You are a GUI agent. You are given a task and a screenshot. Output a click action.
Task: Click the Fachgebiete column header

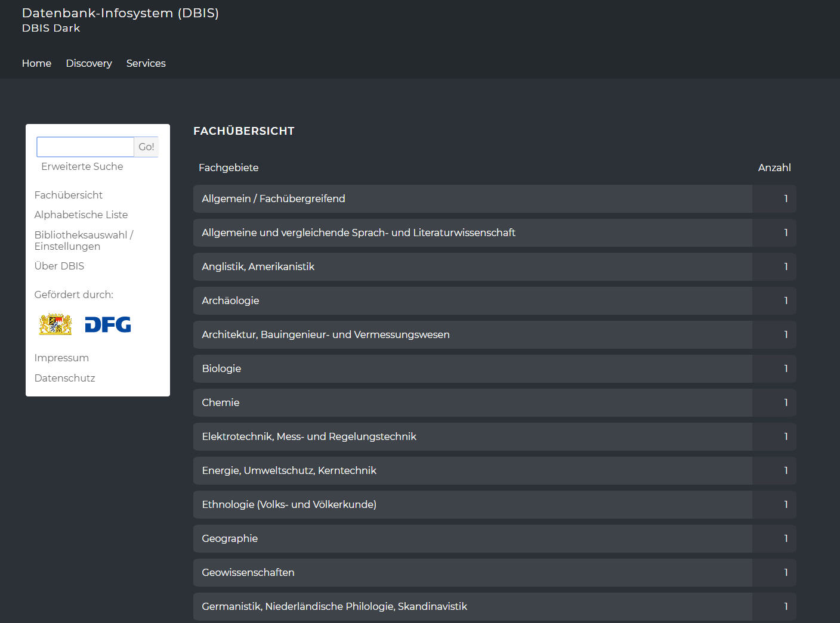coord(228,168)
